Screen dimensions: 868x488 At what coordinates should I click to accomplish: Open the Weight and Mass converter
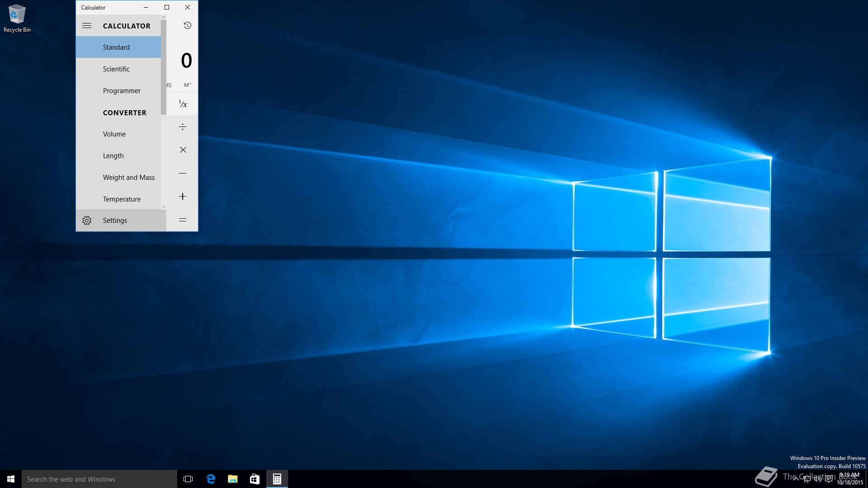click(x=128, y=178)
